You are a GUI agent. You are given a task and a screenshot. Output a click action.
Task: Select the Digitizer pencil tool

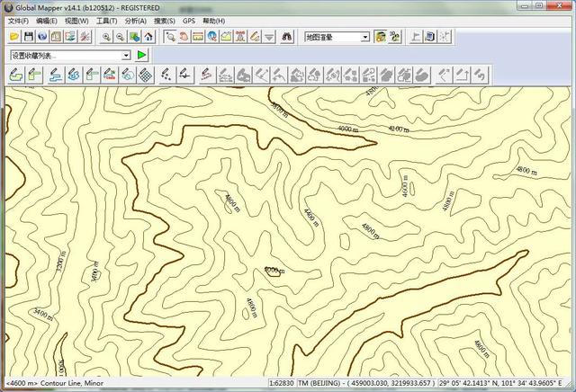tap(255, 37)
